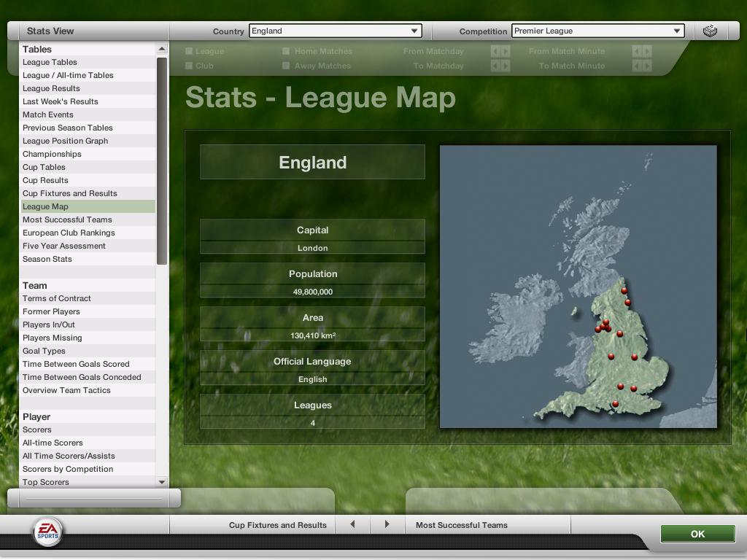Screen dimensions: 747x560
Task: Toggle the Away Matches checkbox
Action: (287, 66)
